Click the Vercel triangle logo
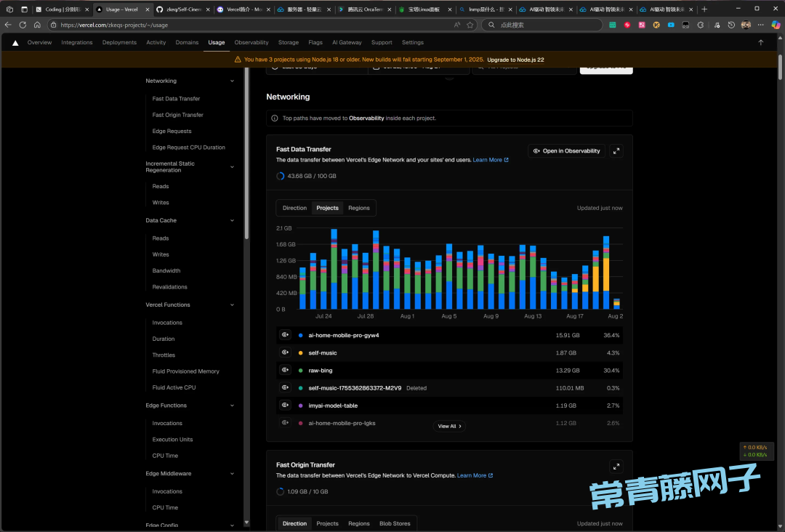This screenshot has height=532, width=785. click(x=15, y=43)
